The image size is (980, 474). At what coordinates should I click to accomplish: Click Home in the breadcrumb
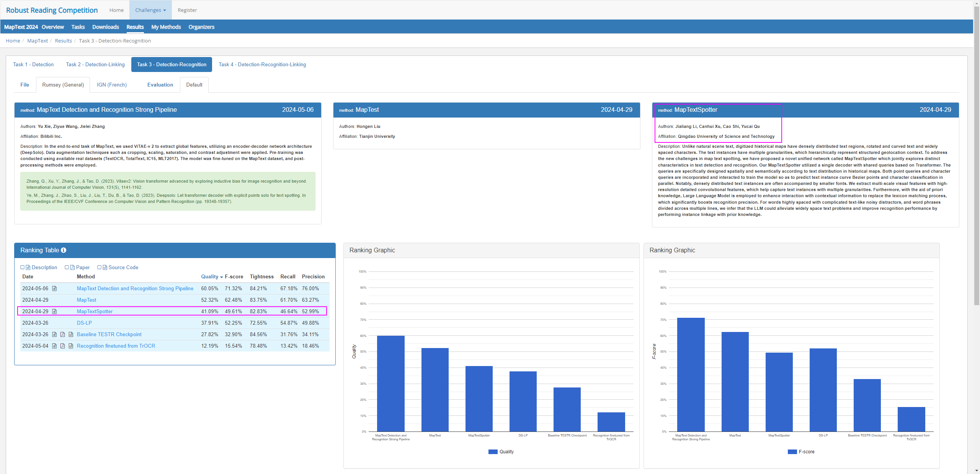13,41
